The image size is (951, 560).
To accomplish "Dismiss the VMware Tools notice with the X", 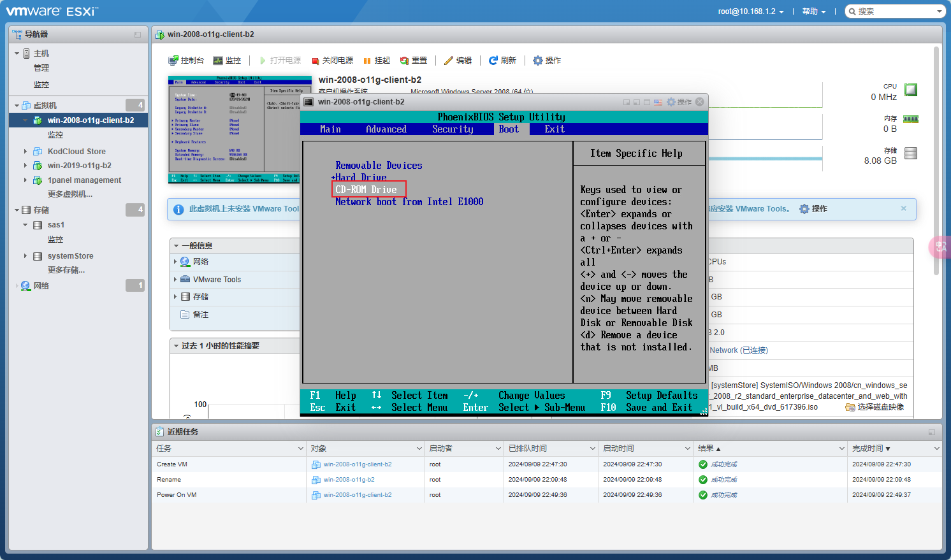I will 903,208.
